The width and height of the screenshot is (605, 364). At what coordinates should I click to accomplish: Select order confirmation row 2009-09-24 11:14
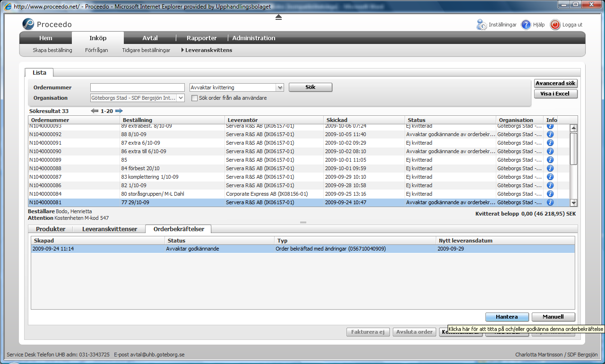click(303, 249)
